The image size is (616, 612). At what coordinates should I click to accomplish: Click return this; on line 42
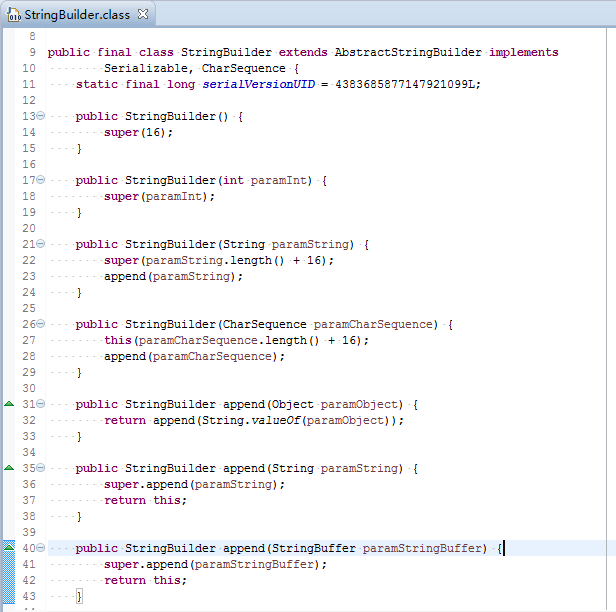point(145,581)
